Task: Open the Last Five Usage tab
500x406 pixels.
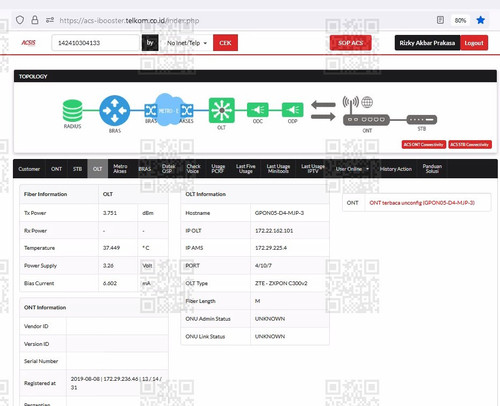Action: (x=246, y=169)
